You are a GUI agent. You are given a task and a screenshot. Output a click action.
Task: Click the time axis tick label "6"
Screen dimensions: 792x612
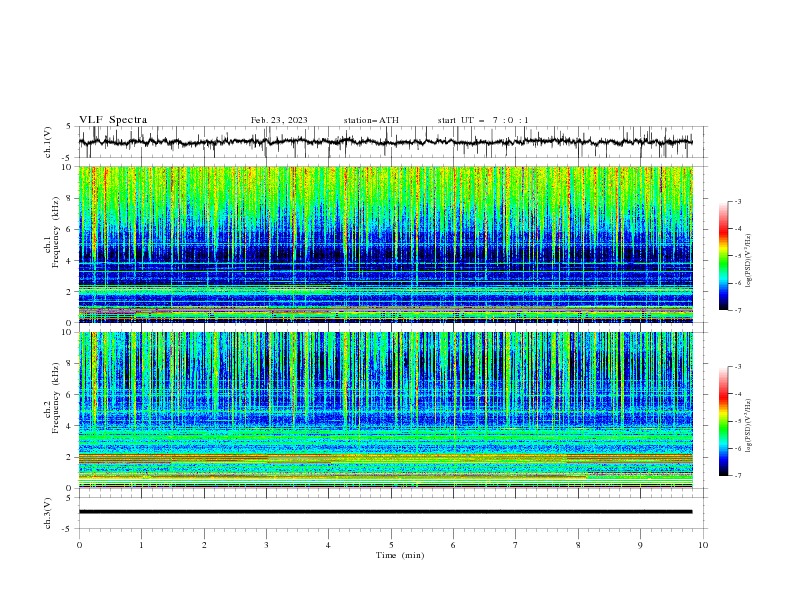[x=453, y=545]
